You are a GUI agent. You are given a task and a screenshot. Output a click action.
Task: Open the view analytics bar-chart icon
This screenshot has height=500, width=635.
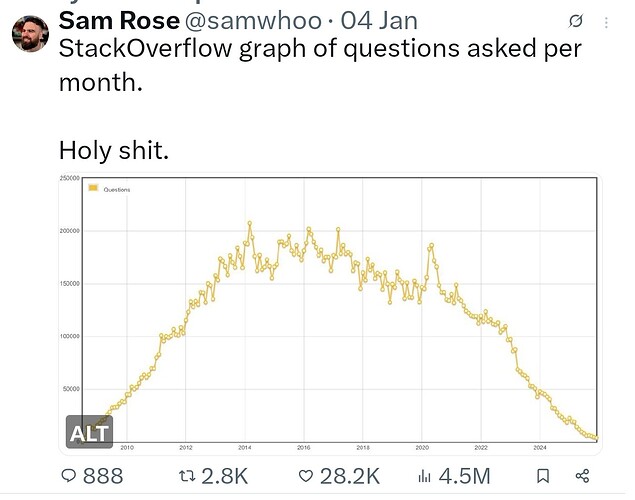[427, 476]
